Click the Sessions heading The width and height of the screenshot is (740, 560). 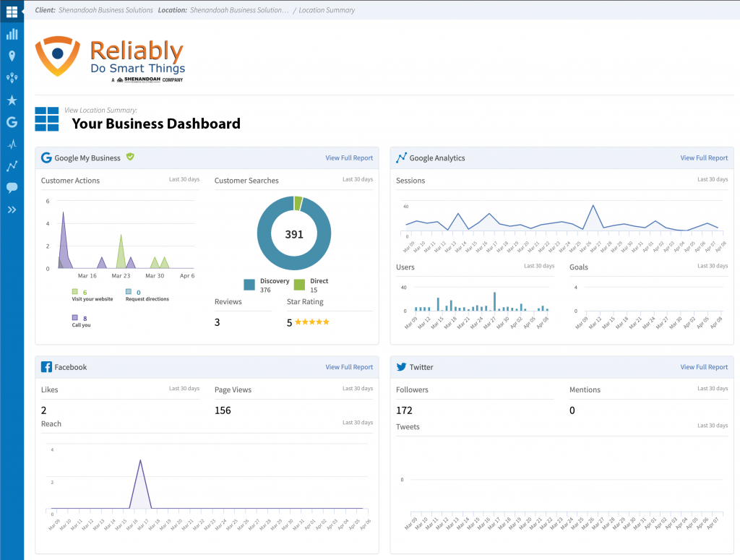pos(410,181)
